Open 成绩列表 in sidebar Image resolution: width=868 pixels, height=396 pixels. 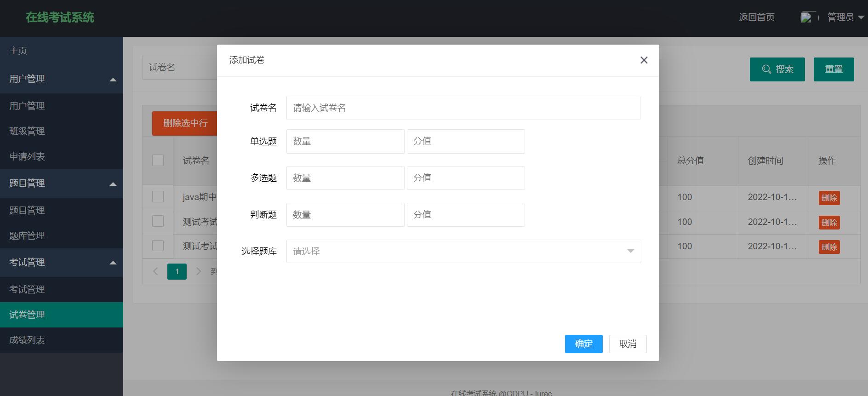62,340
